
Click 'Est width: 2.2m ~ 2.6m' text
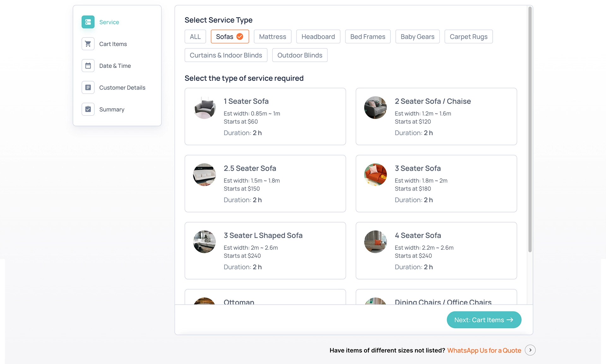(424, 248)
